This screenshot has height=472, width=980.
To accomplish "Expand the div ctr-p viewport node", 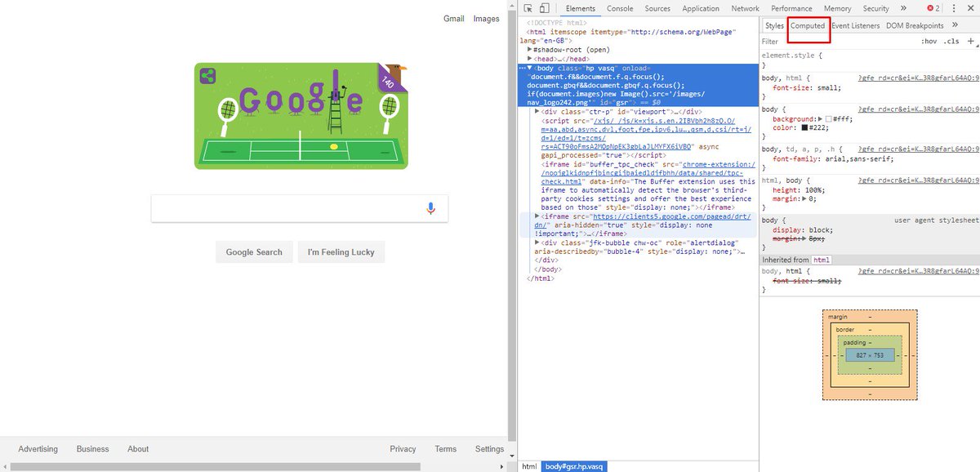I will tap(537, 111).
